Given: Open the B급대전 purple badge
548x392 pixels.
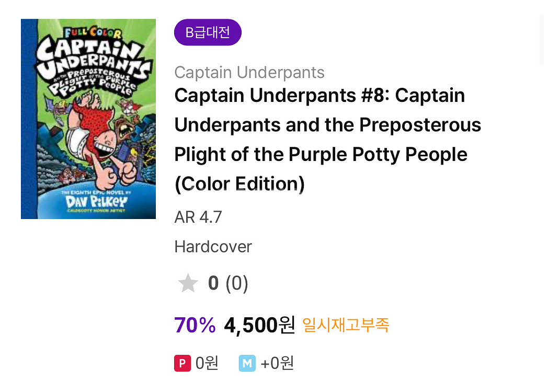Looking at the screenshot, I should tap(208, 32).
